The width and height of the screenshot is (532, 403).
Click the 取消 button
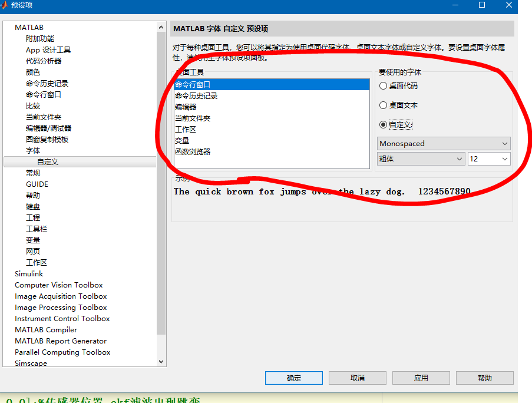(x=357, y=378)
